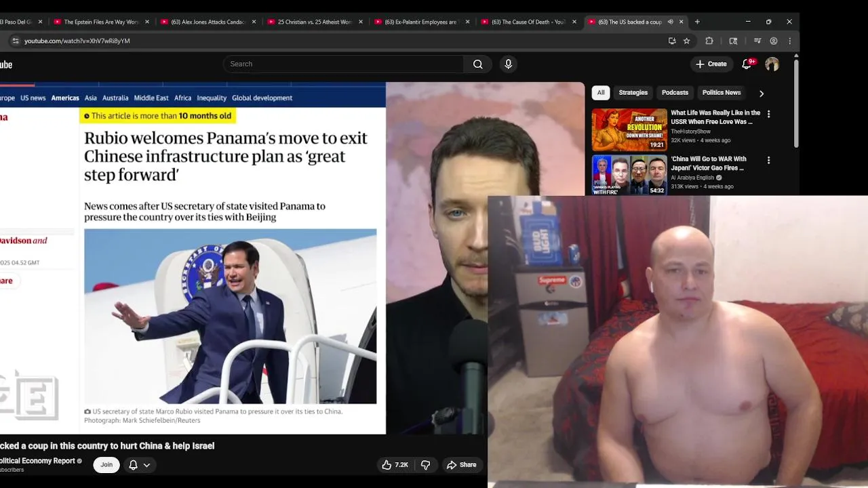Image resolution: width=868 pixels, height=488 pixels.
Task: Select the Politics News filter chip
Action: pyautogui.click(x=722, y=93)
